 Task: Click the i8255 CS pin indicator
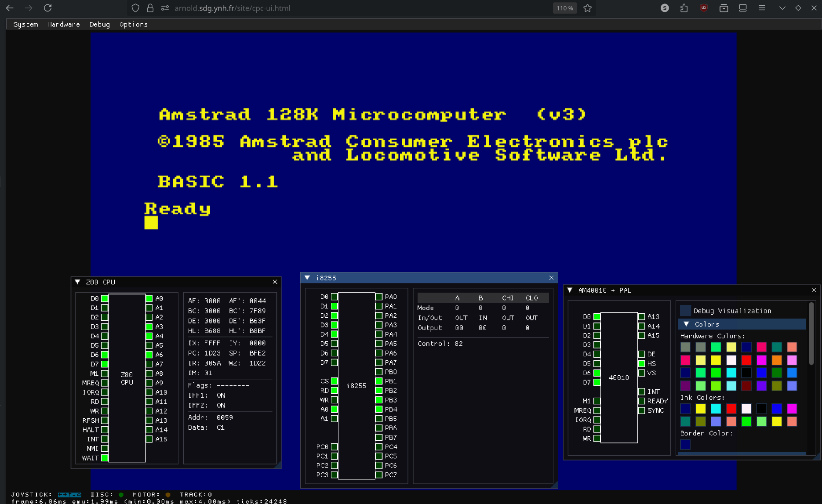335,381
